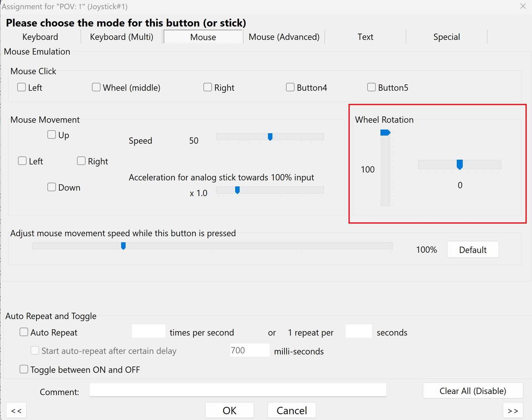Check Start auto-repeat after certain delay
This screenshot has width=532, height=420.
point(35,350)
